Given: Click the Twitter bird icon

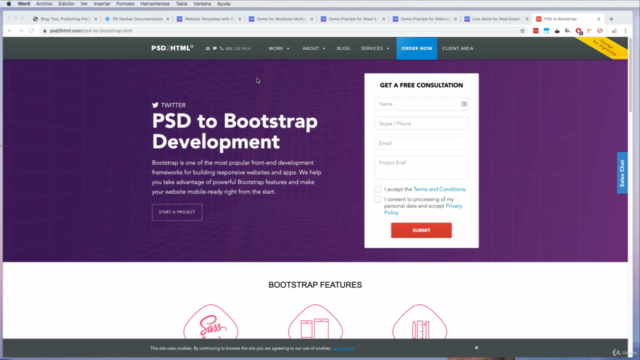Looking at the screenshot, I should (x=155, y=105).
